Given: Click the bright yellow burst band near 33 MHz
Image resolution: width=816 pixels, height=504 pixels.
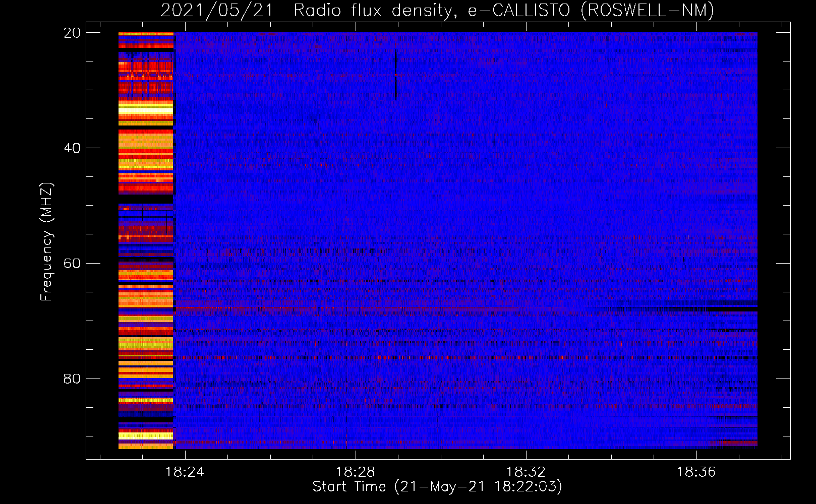Looking at the screenshot, I should point(146,108).
